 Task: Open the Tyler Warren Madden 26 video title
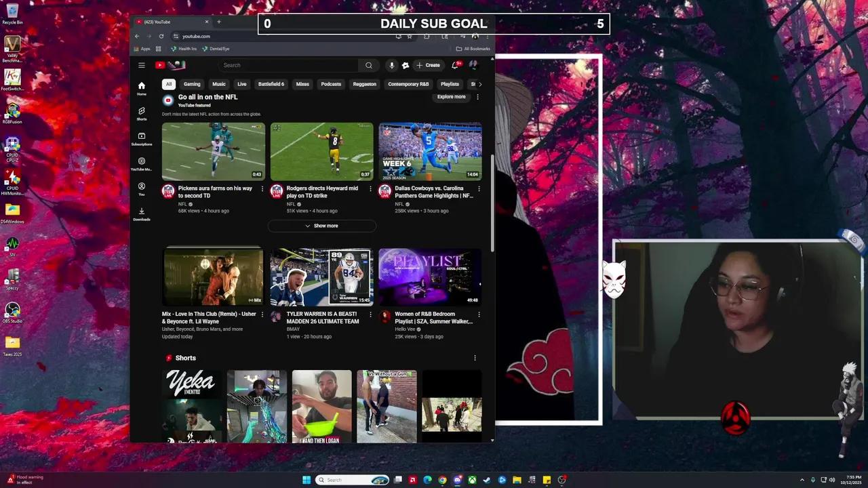pos(323,318)
